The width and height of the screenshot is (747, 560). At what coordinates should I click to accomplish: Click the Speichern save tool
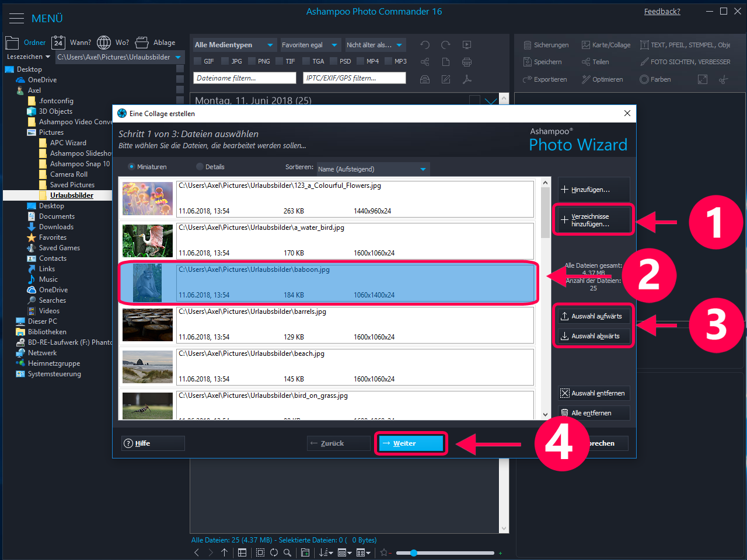543,62
